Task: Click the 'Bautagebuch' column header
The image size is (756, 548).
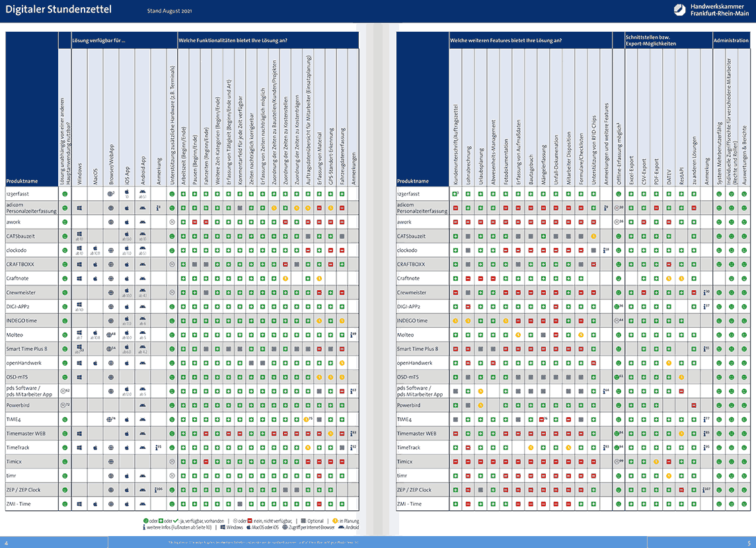Action: click(531, 169)
